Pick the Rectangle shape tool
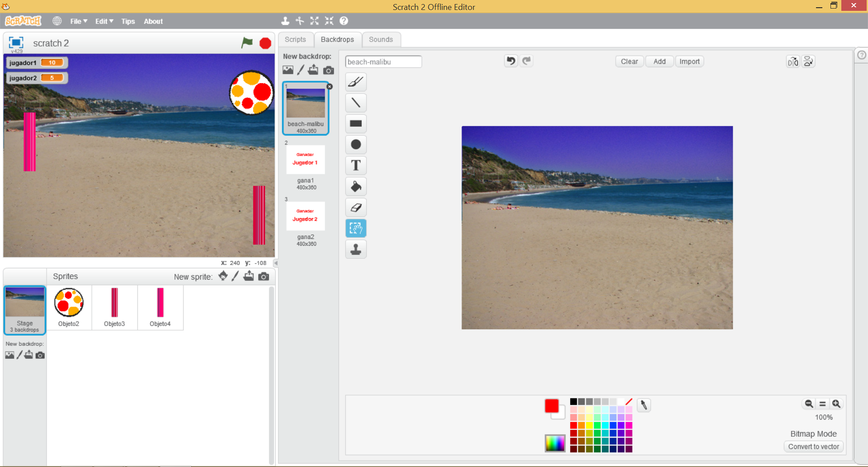This screenshot has width=868, height=467. [356, 124]
